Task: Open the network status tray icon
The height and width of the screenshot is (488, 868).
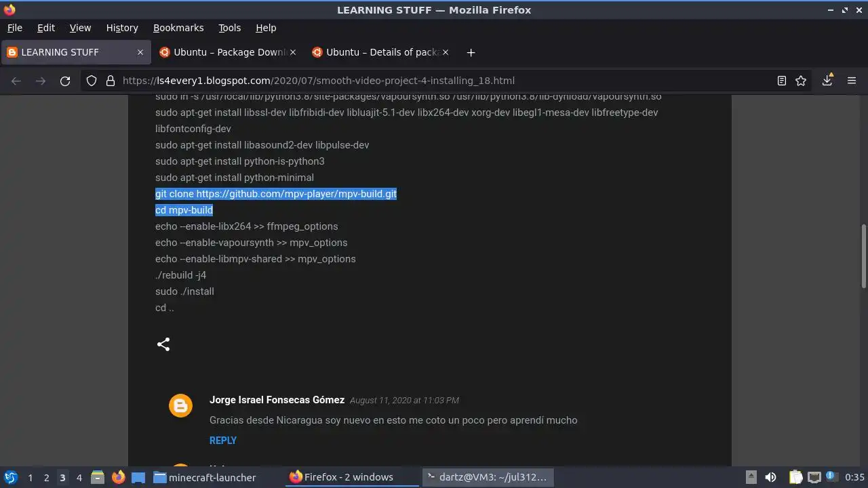Action: tap(814, 477)
